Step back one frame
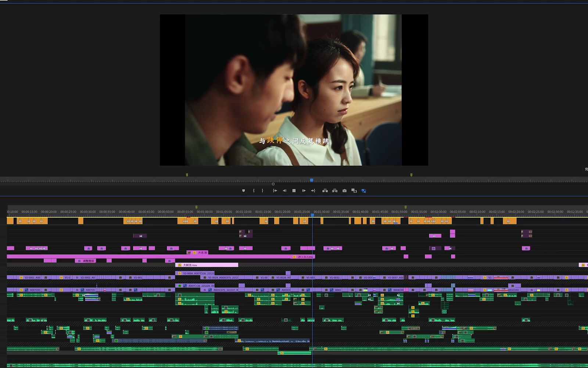Viewport: 588px width, 368px height. click(x=284, y=191)
